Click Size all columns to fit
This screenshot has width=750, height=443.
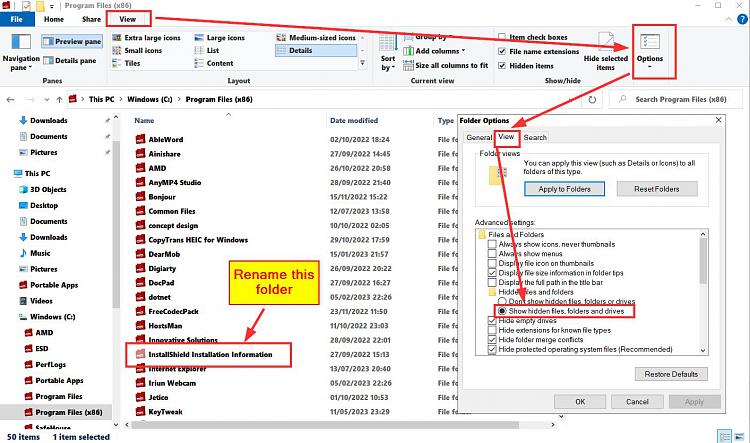click(446, 66)
